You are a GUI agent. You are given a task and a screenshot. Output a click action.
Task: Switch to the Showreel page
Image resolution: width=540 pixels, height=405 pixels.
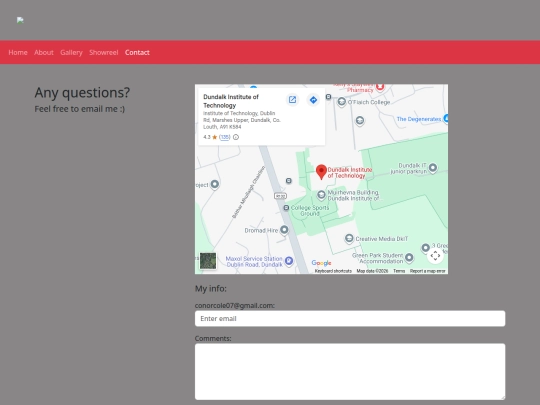click(104, 52)
